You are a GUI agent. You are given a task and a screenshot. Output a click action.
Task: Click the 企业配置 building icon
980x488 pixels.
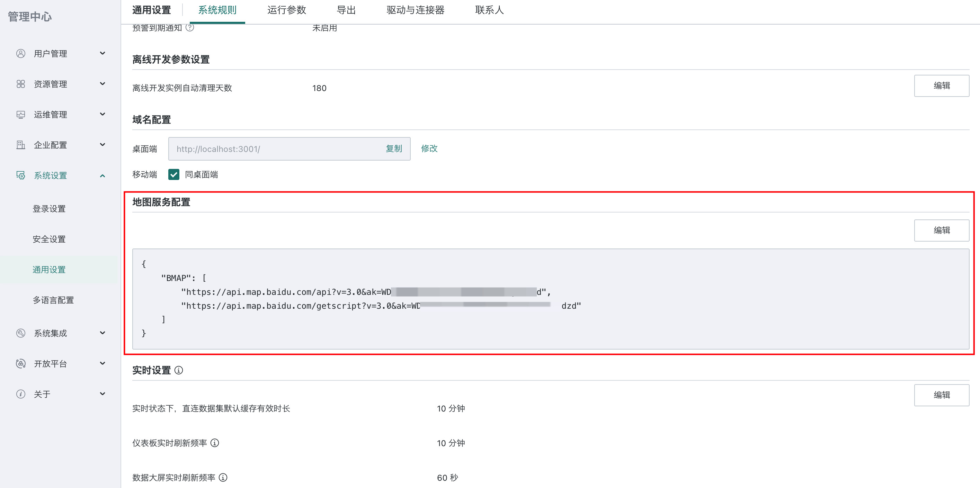[20, 145]
